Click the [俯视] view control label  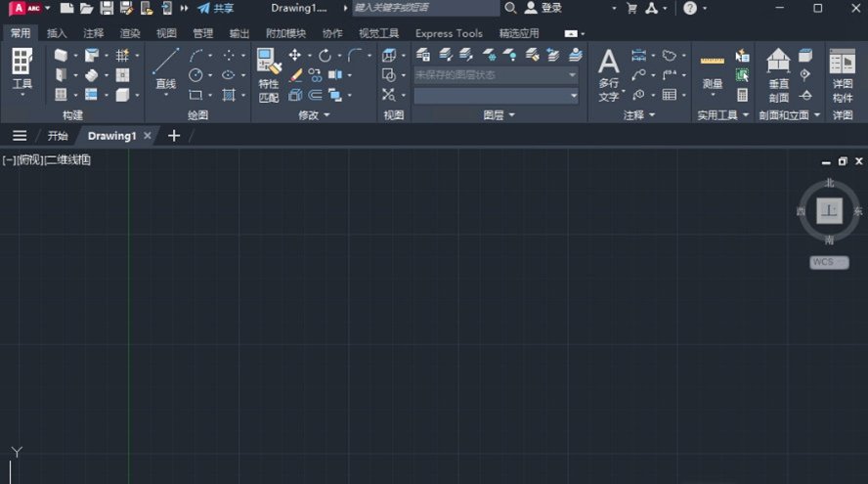coord(30,160)
